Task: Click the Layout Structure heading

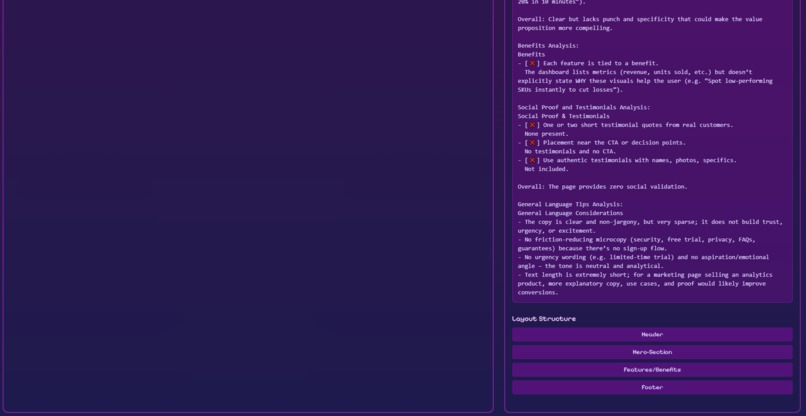Action: (x=543, y=319)
